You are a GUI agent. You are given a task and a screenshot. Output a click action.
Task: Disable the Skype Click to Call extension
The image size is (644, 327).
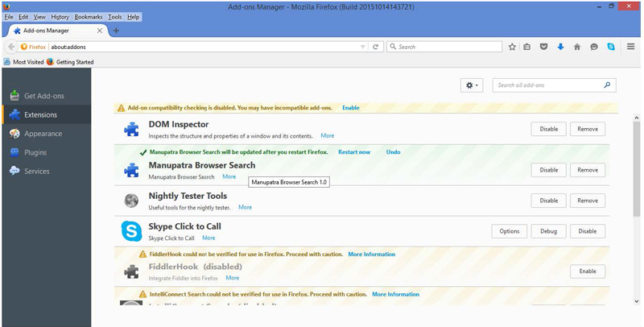(x=588, y=231)
